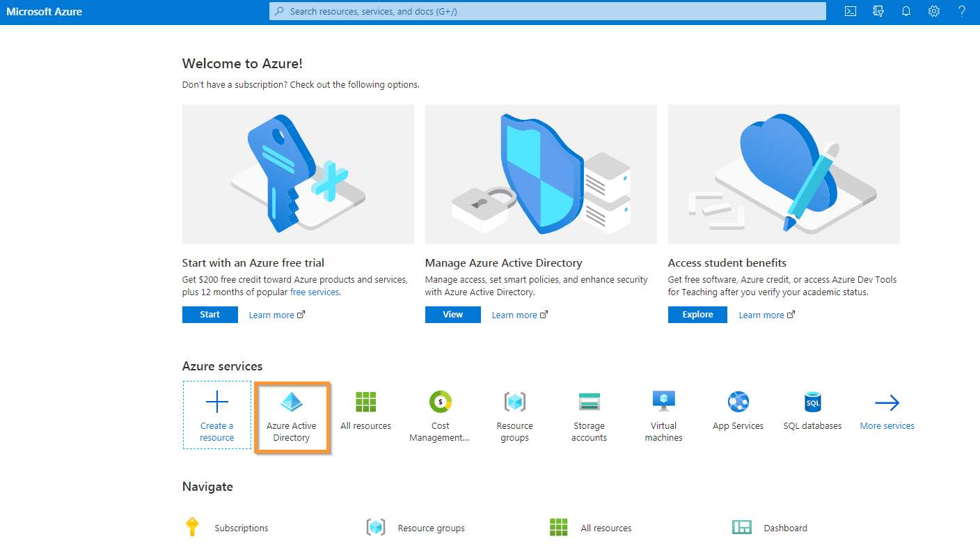Click the Dashboard icon under Navigate
Image resolution: width=980 pixels, height=557 pixels.
click(742, 528)
